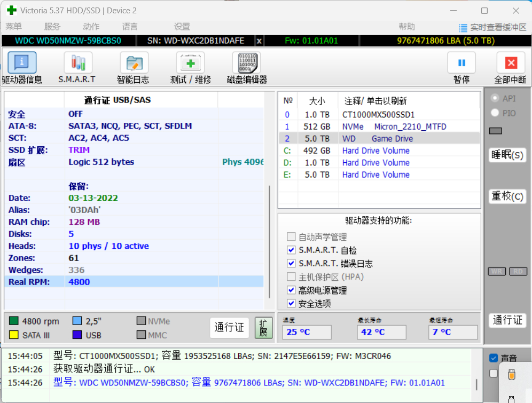532x403 pixels.
Task: Click the 通行证 button in right sidebar
Action: tap(507, 320)
